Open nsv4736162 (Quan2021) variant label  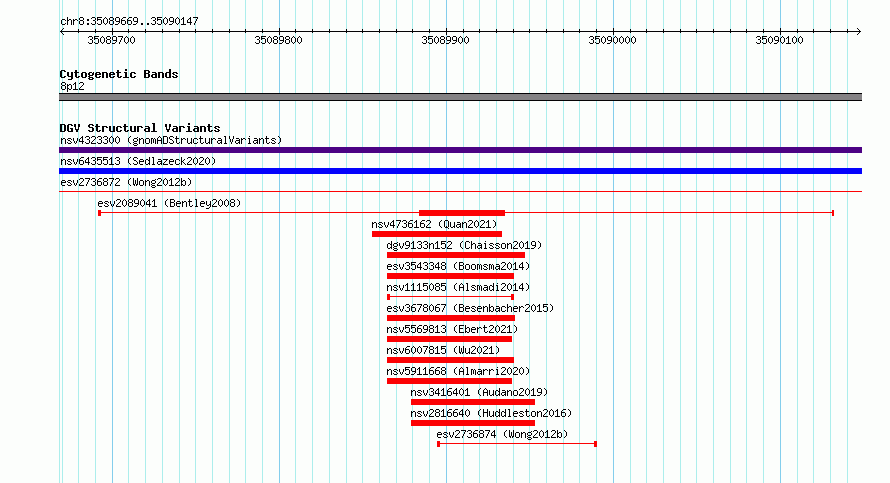[x=434, y=224]
